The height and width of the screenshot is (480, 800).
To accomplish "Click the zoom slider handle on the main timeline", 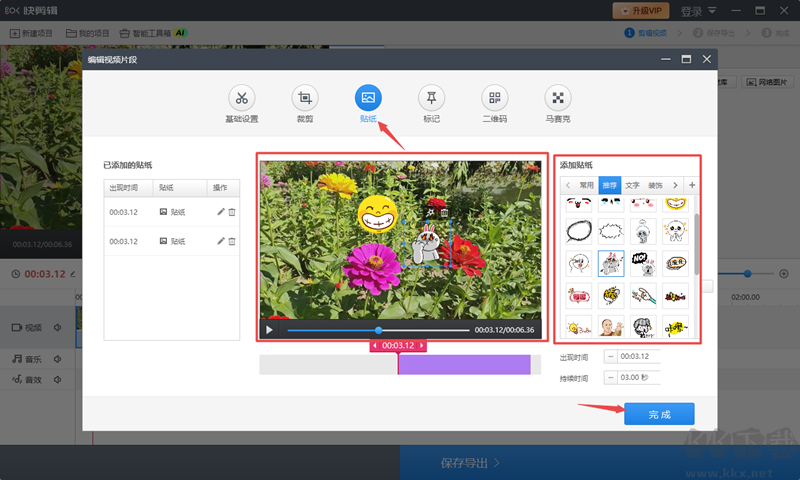I will click(x=747, y=274).
